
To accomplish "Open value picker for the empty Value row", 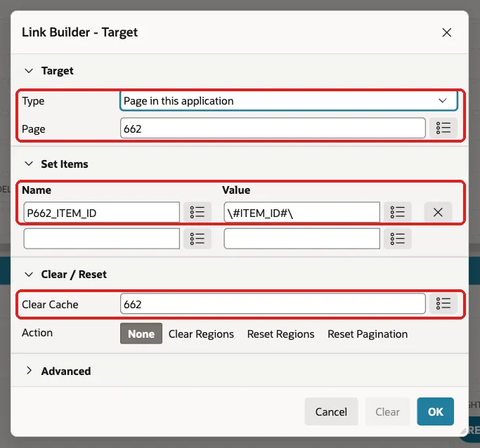I will 397,239.
